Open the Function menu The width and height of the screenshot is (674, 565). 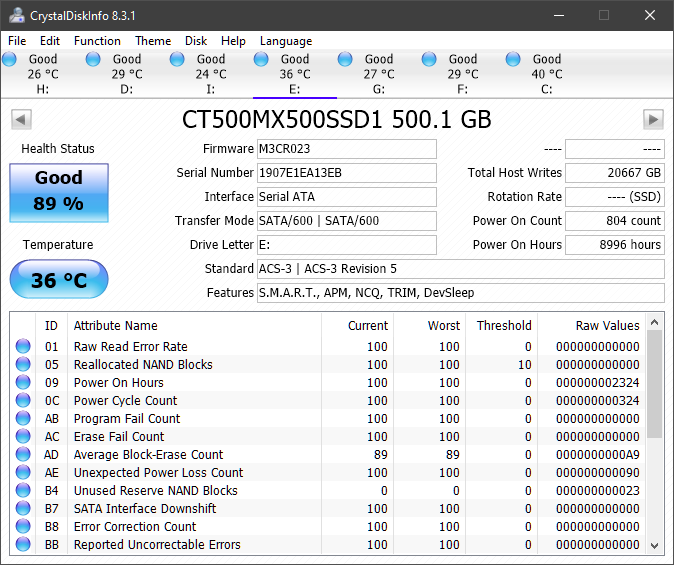97,41
